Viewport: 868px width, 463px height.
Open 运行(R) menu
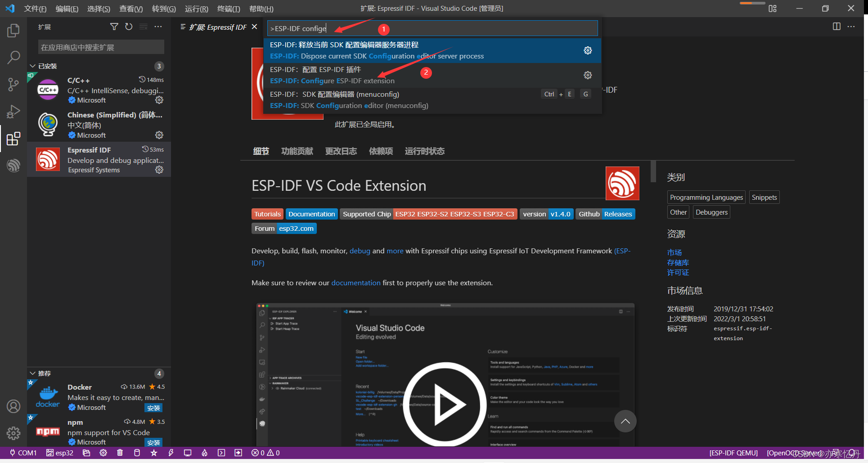[x=197, y=9]
